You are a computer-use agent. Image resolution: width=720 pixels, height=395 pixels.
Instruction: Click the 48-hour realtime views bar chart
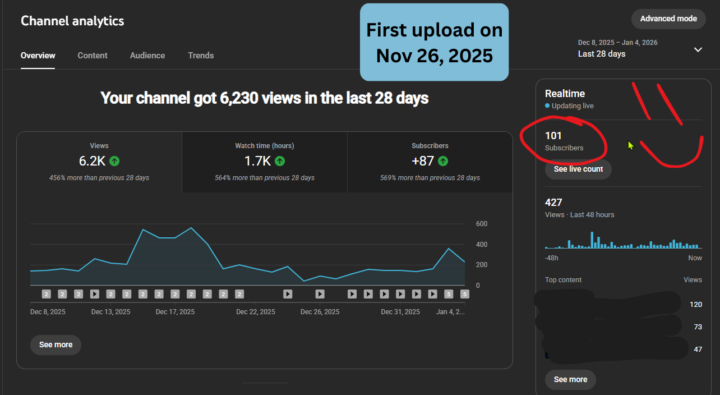[x=623, y=240]
